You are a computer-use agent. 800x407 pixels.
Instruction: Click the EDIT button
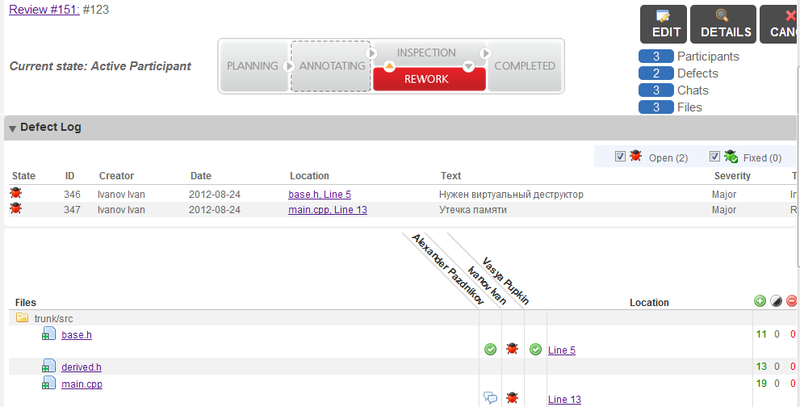663,24
